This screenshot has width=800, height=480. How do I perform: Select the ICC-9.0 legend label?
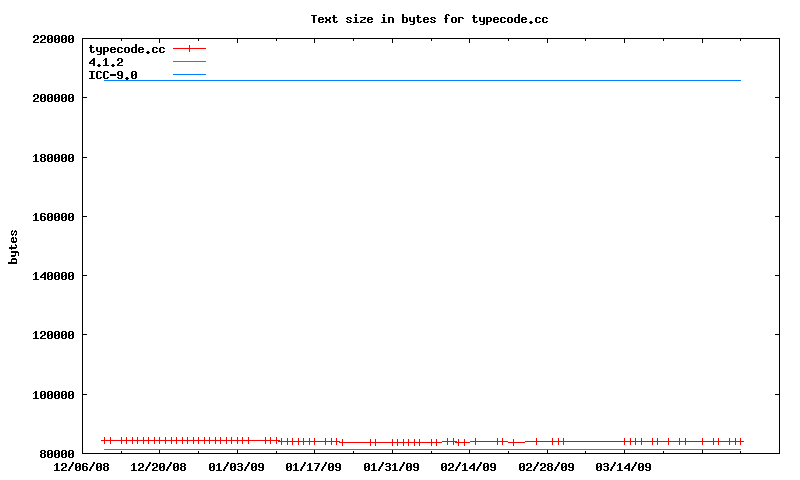113,75
